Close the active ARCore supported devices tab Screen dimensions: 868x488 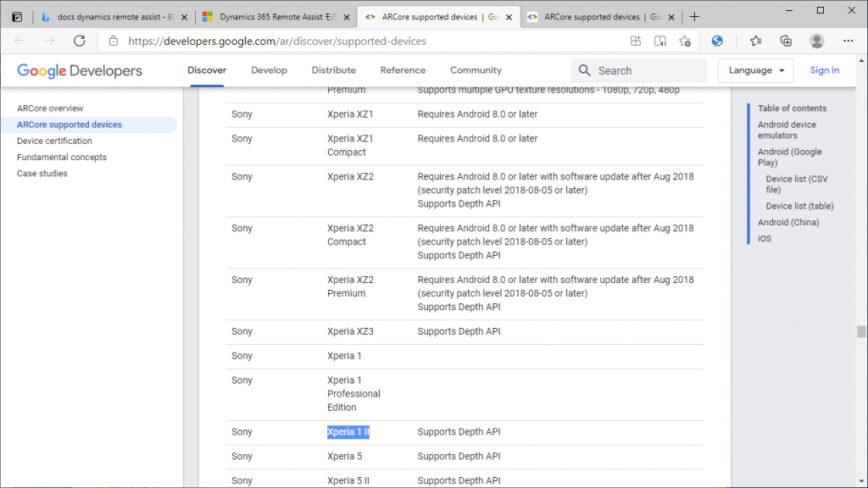coord(509,17)
